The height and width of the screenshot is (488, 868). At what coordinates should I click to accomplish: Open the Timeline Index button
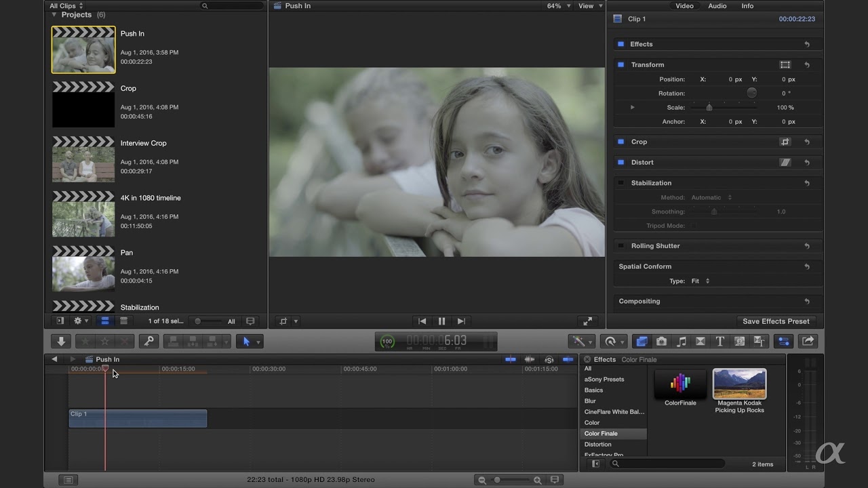point(68,480)
